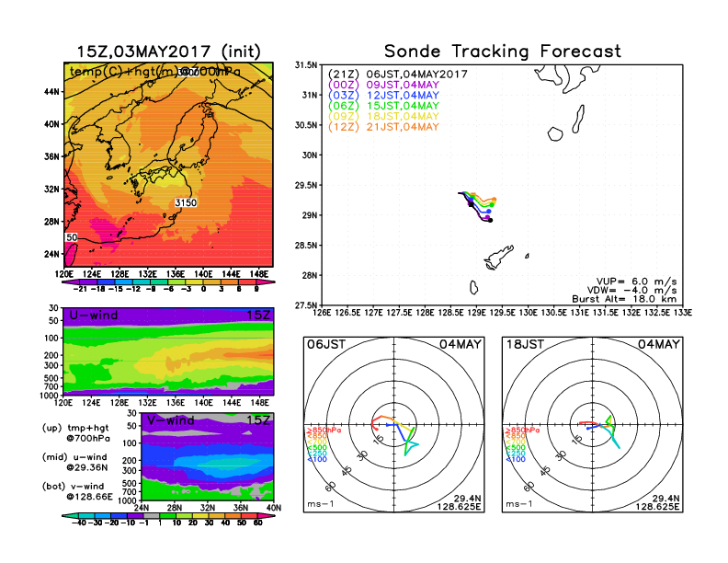Select the yellow (09Z) 18JST legend entry

[383, 116]
